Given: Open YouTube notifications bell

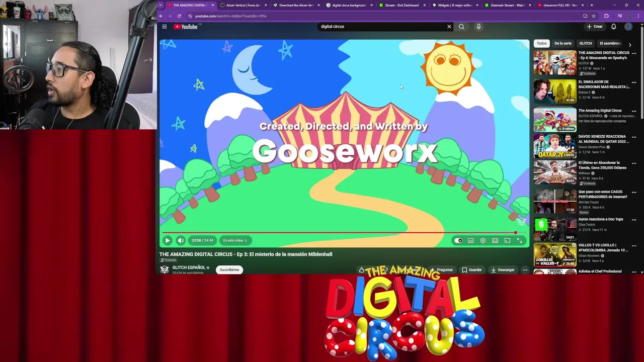Looking at the screenshot, I should [614, 27].
